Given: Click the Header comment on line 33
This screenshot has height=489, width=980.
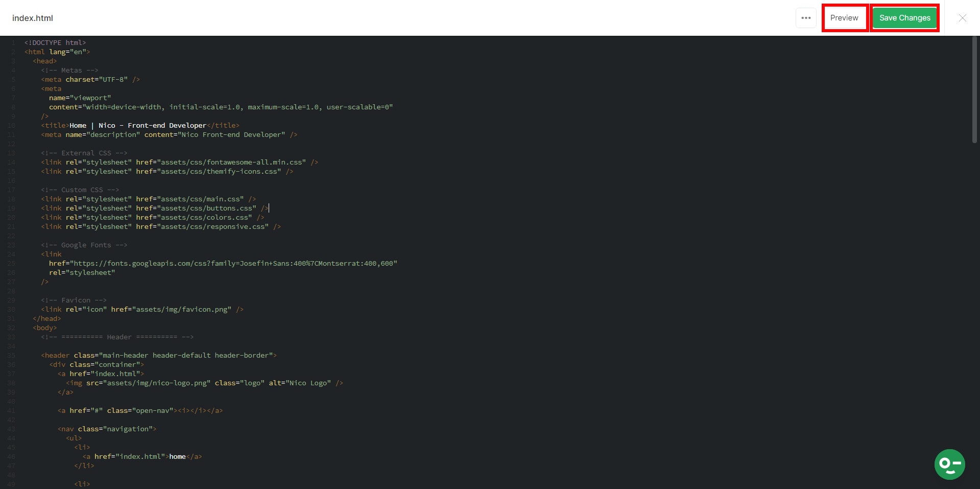Looking at the screenshot, I should coord(118,337).
